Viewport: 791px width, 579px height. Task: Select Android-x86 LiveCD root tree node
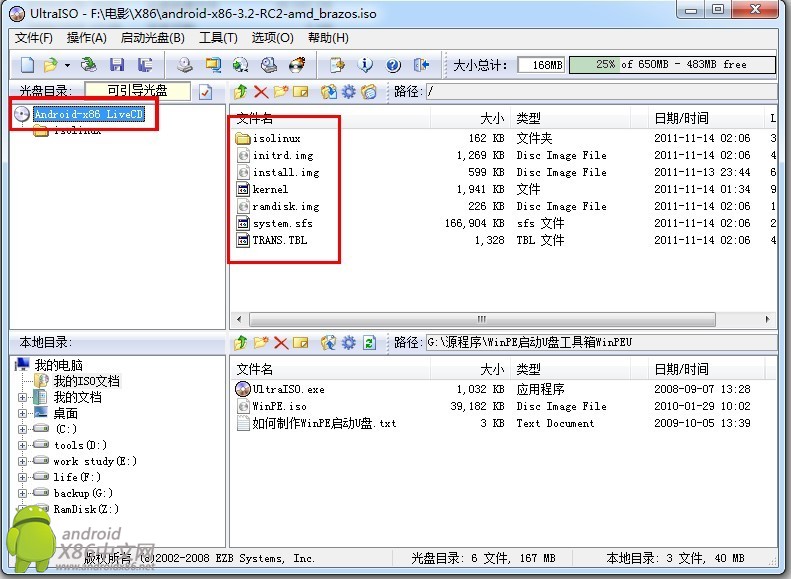click(88, 114)
